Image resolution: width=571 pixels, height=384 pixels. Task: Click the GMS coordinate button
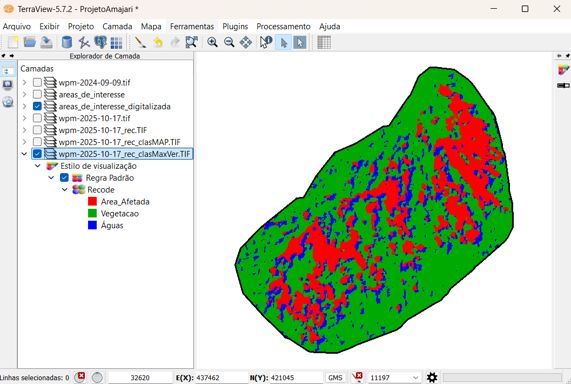tap(335, 378)
